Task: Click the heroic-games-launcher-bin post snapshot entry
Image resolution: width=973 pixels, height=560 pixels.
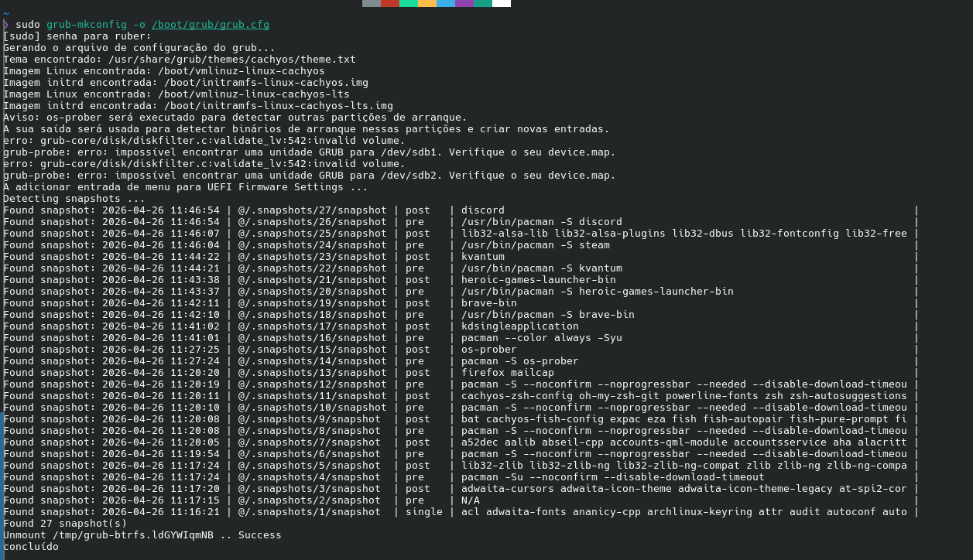Action: [x=539, y=280]
